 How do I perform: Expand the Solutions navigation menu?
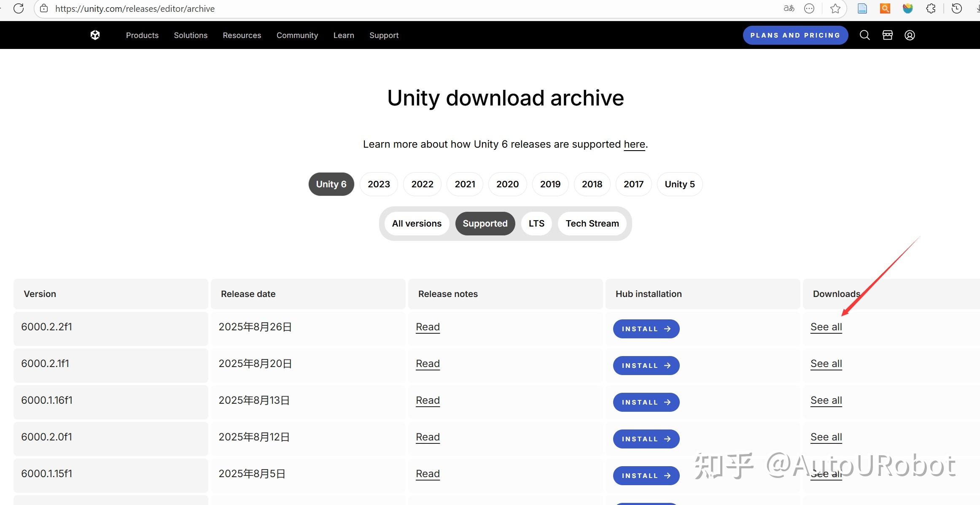coord(191,35)
